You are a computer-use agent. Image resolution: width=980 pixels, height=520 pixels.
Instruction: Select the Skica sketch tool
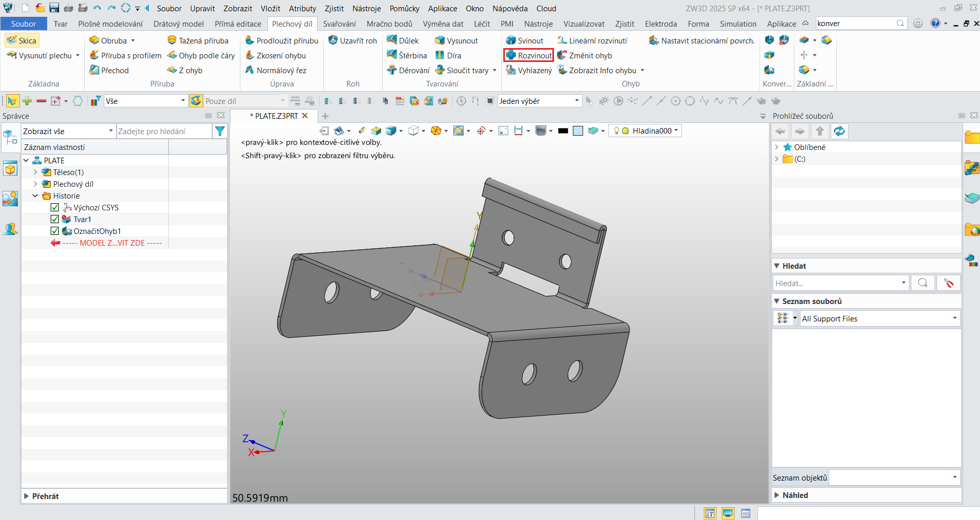[x=21, y=40]
